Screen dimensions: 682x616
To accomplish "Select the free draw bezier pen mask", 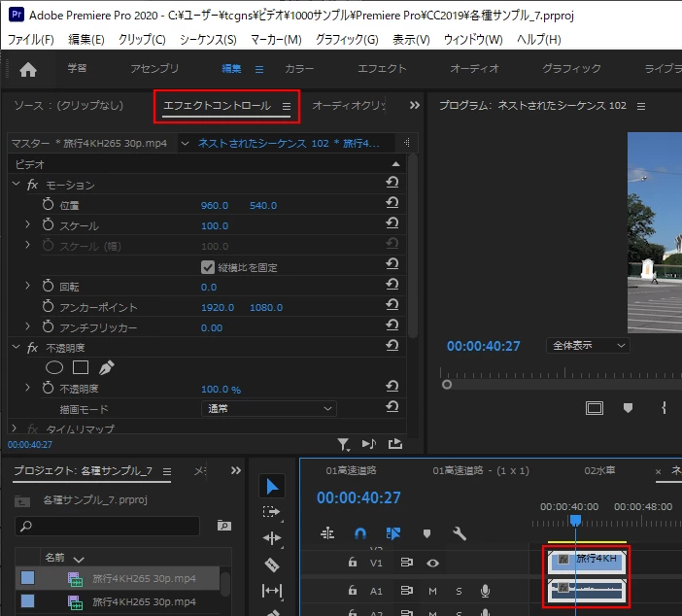I will [x=106, y=368].
